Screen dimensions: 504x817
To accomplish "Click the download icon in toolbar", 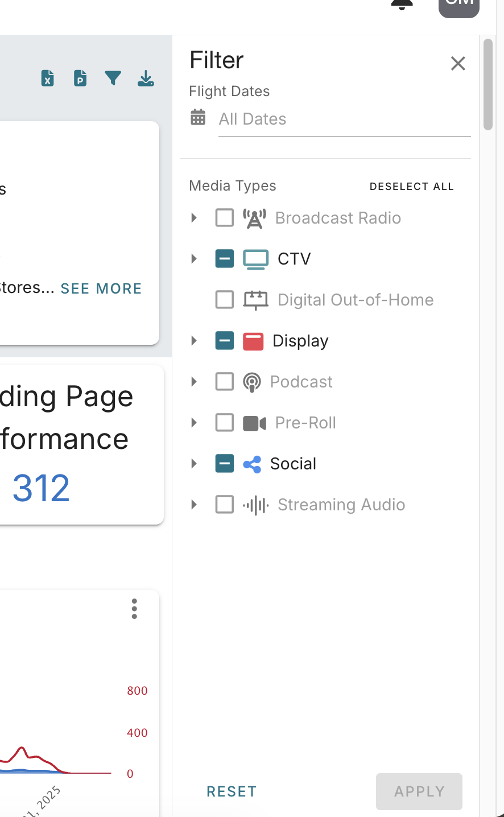I will pos(146,78).
